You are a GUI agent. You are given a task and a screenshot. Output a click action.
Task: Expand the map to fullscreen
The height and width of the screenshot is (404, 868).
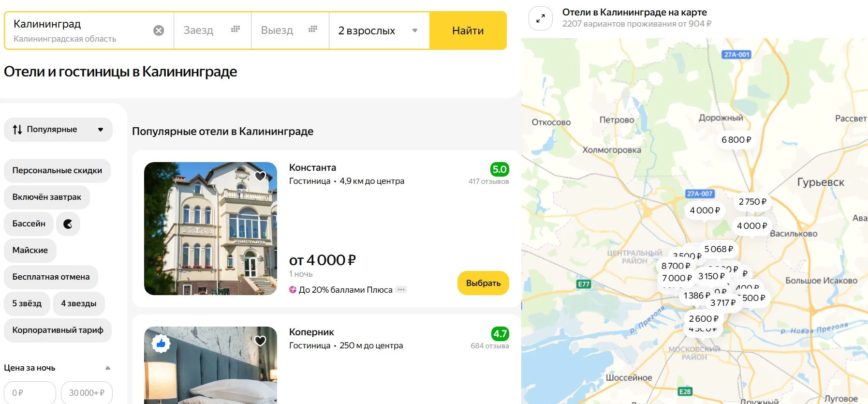[541, 18]
